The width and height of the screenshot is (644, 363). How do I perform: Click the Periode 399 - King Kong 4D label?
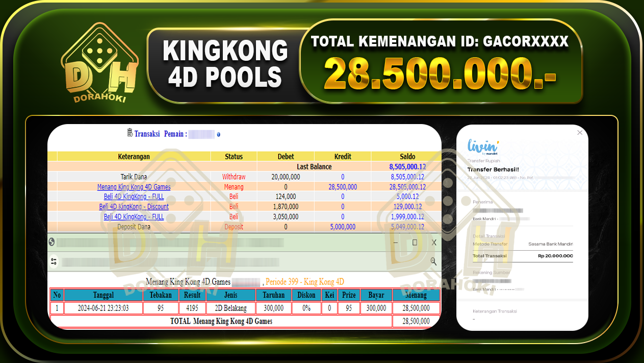click(306, 281)
